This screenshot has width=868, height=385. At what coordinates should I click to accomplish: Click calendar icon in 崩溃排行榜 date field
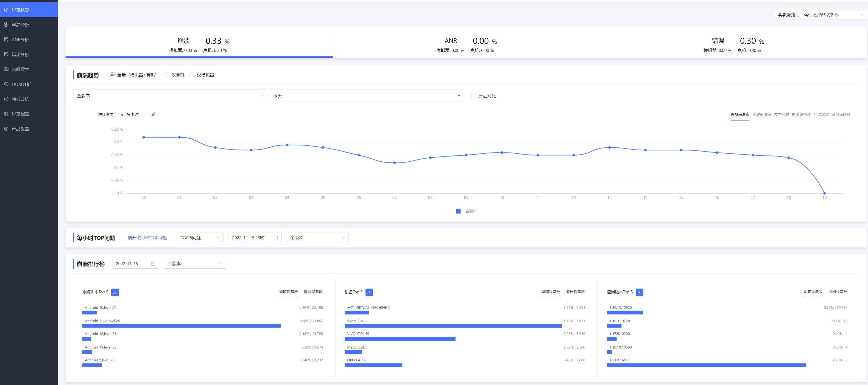[153, 264]
